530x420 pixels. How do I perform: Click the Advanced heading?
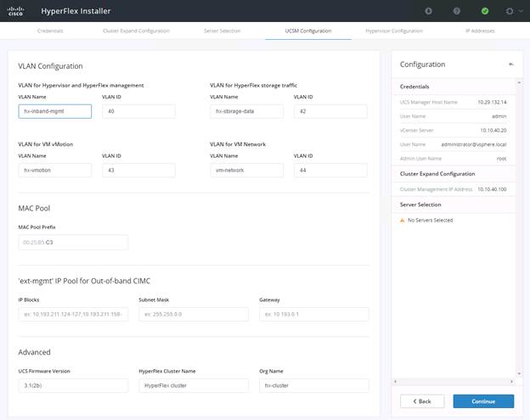click(34, 352)
